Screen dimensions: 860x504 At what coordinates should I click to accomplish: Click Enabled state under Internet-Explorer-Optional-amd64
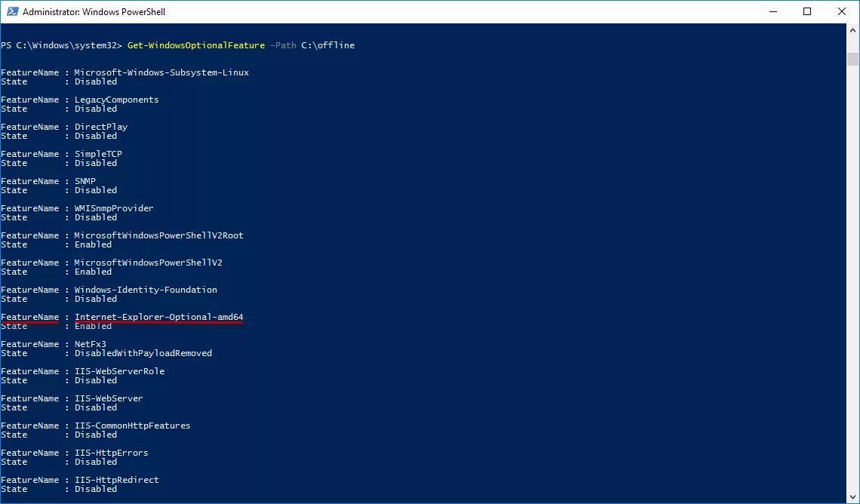click(94, 326)
